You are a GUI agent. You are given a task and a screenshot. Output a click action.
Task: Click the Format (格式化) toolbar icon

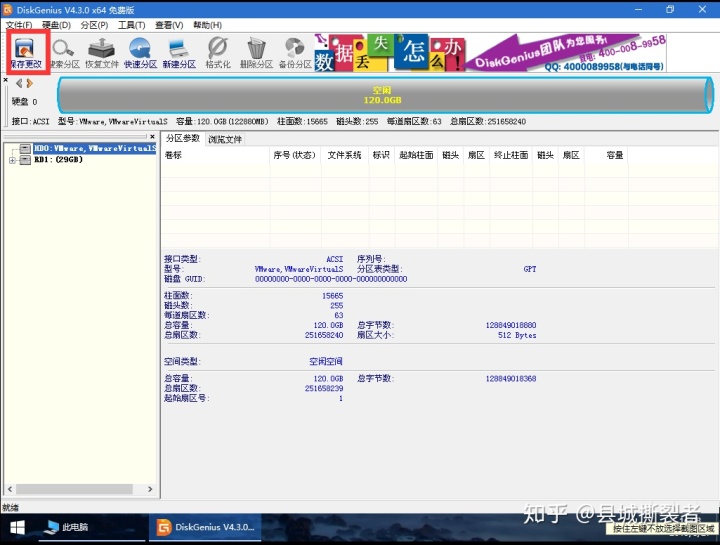pyautogui.click(x=218, y=52)
